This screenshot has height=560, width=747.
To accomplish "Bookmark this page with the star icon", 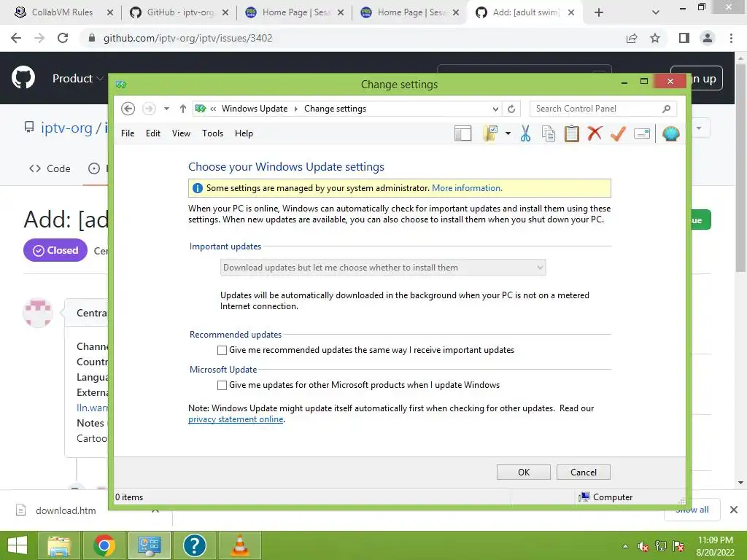I will 655,38.
